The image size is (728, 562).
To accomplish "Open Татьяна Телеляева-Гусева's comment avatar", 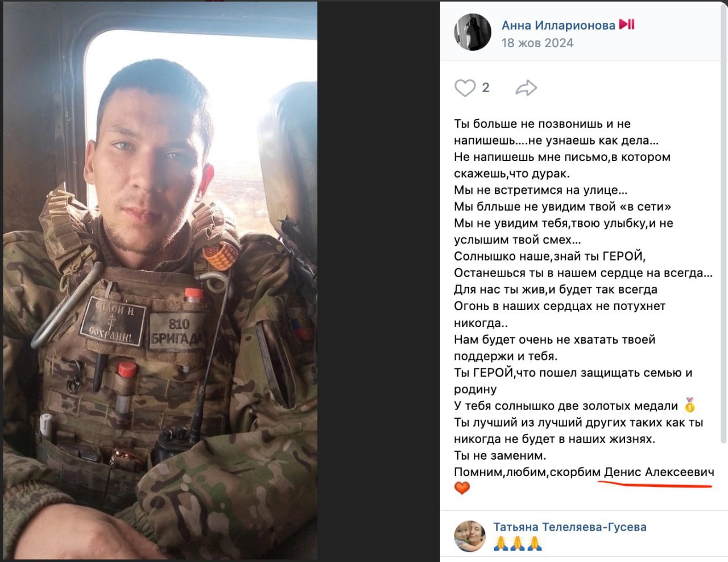I will [x=470, y=536].
